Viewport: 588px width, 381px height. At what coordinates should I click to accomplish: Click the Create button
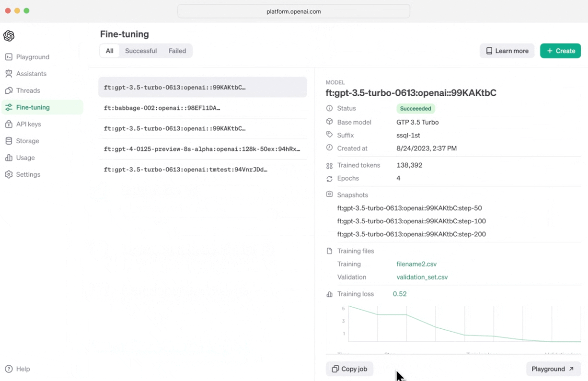[560, 51]
